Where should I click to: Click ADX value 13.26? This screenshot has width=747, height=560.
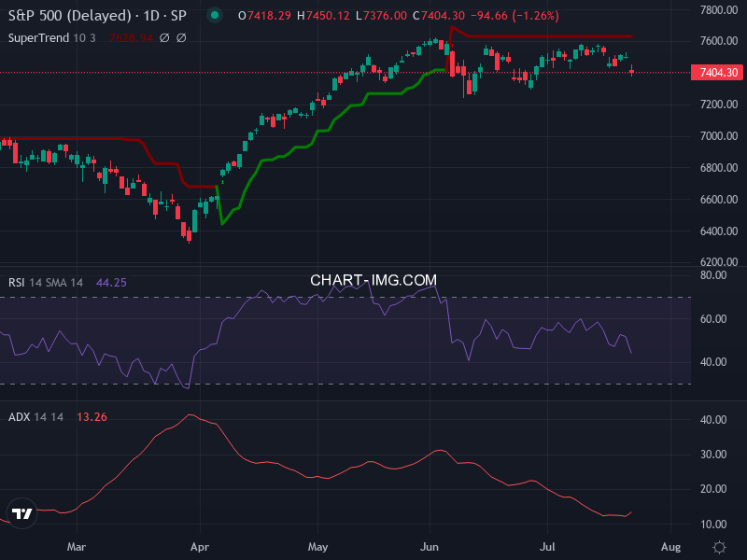92,417
